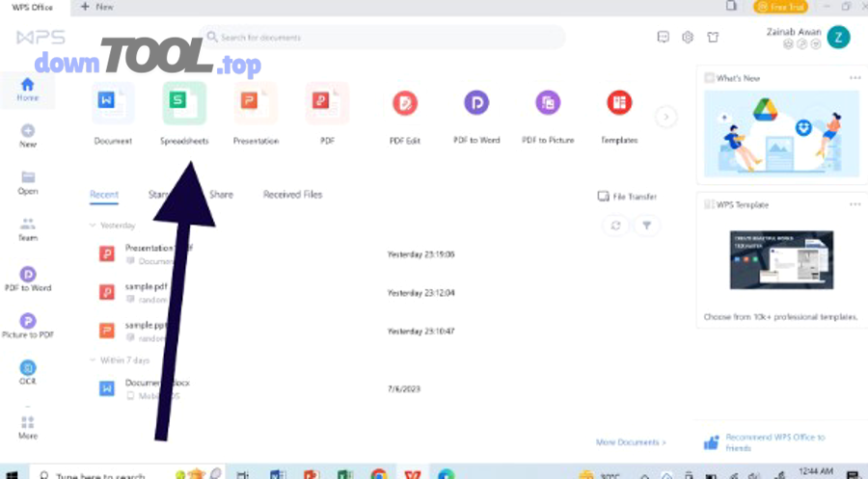
Task: Open WPS Office from the taskbar
Action: click(x=413, y=474)
